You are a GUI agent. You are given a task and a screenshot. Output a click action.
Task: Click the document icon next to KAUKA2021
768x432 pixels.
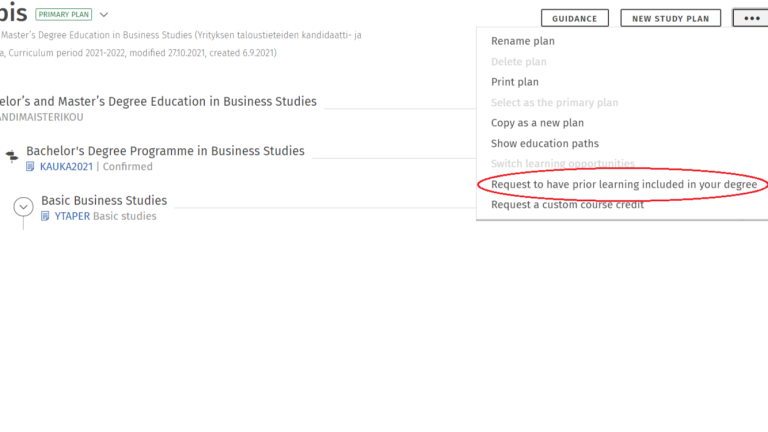(31, 167)
